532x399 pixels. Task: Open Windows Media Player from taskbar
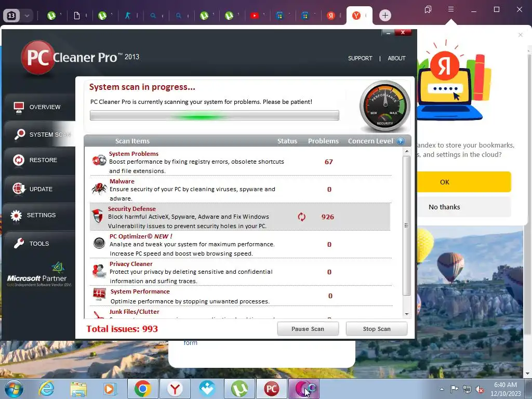coord(110,389)
